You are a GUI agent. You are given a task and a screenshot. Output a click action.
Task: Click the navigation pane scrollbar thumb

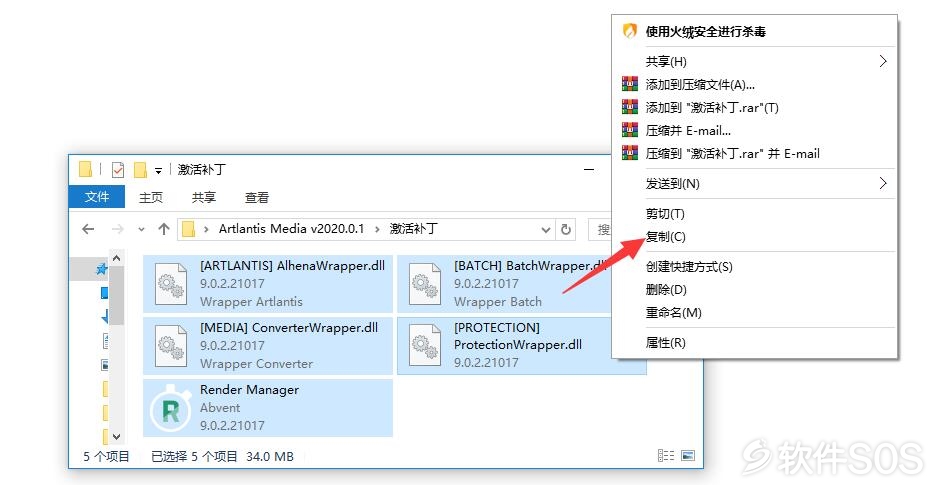(117, 295)
